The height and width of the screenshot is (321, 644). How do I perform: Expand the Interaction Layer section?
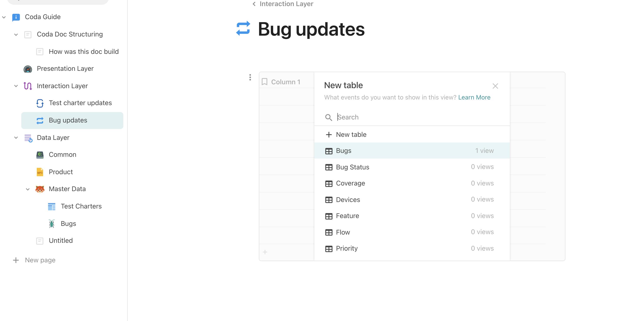tap(16, 86)
